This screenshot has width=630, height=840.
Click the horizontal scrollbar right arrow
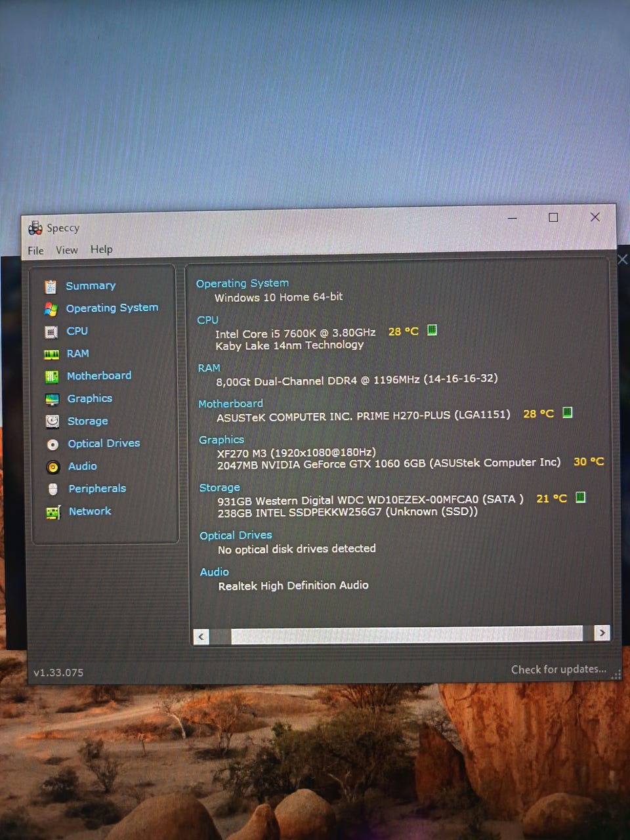pyautogui.click(x=602, y=633)
